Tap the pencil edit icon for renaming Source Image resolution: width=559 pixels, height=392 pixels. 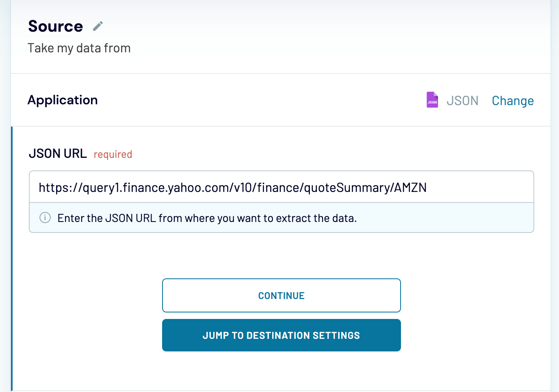pyautogui.click(x=97, y=26)
